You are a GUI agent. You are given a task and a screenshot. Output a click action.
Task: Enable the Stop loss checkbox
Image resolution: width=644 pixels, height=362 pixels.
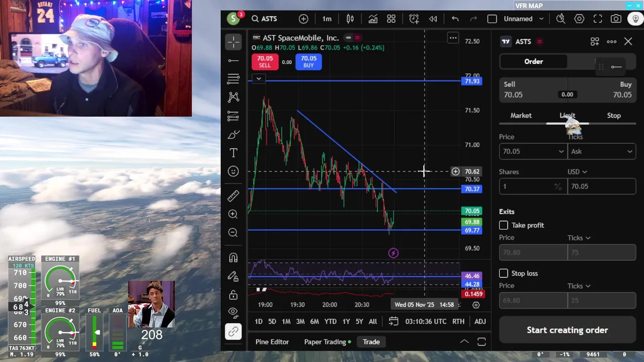[504, 274]
